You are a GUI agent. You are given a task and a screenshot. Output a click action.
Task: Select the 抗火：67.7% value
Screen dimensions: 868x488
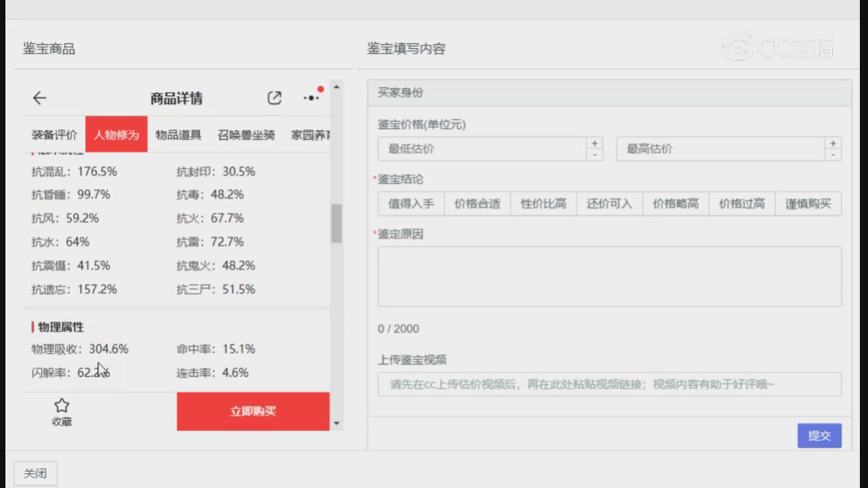pyautogui.click(x=210, y=218)
